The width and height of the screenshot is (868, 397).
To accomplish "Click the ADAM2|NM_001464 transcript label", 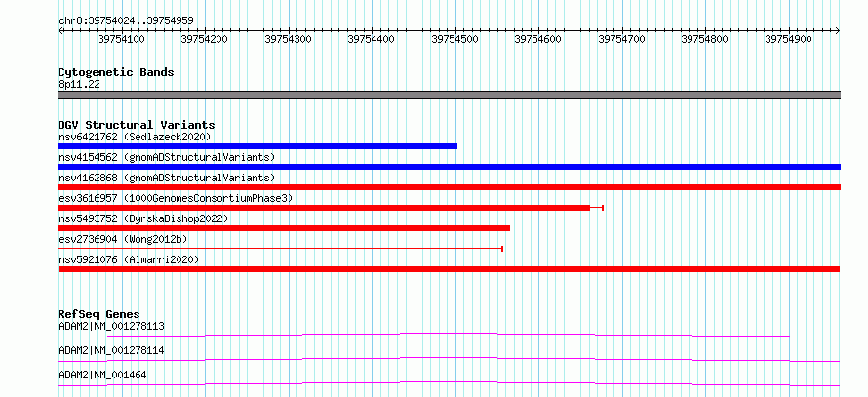I will 102,376.
